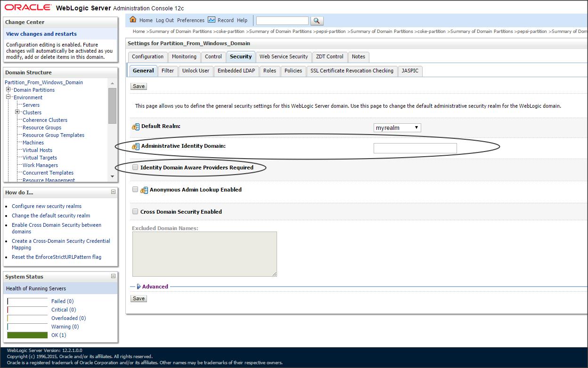Click the Record icon in toolbar
The height and width of the screenshot is (368, 588).
coord(212,20)
